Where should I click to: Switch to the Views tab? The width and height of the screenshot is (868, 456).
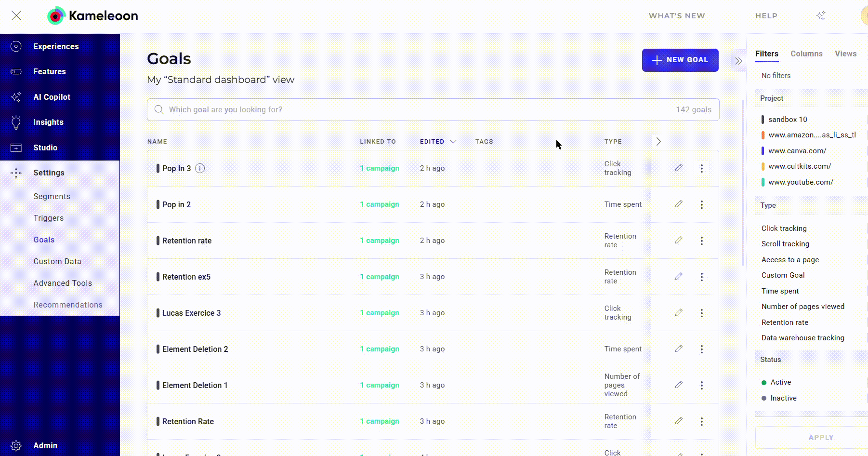pyautogui.click(x=845, y=54)
